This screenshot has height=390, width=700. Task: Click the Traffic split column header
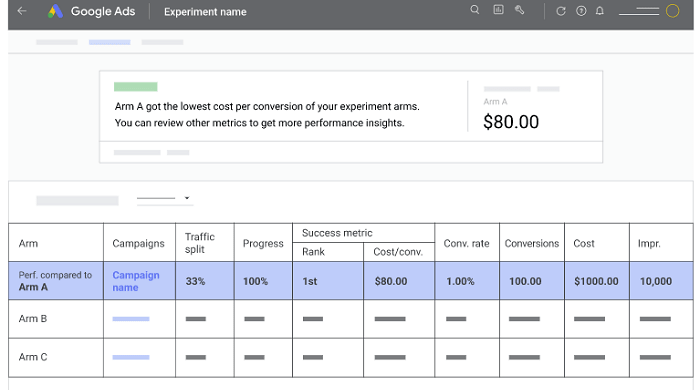[x=200, y=243]
